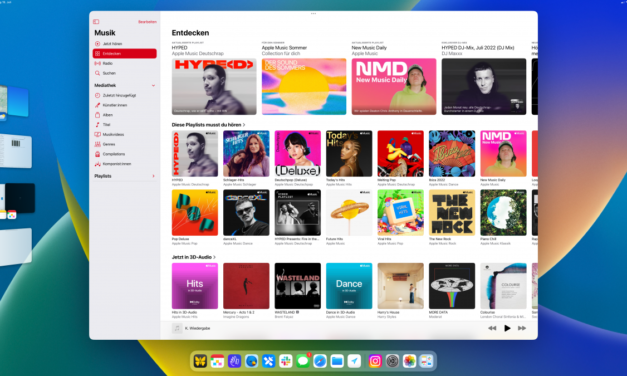Open the HYPED DJ-Mix Juli 2022 banner
Screen dimensions: 627x376
coord(484,86)
